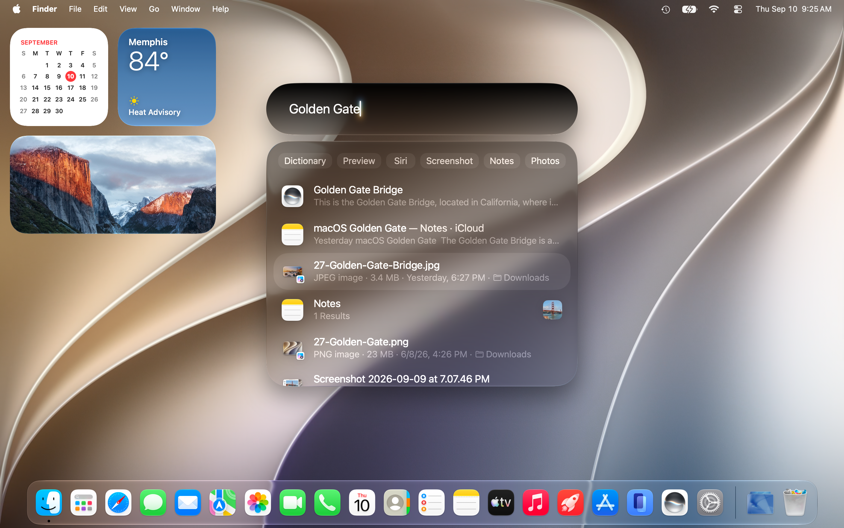
Task: Open the Finder menu in menu bar
Action: (x=44, y=9)
